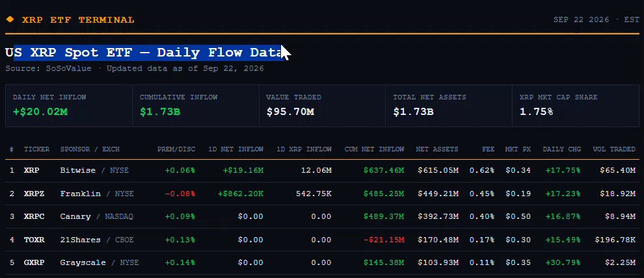644x278 pixels.
Task: Click the 0.11% fee value
Action: (x=482, y=262)
